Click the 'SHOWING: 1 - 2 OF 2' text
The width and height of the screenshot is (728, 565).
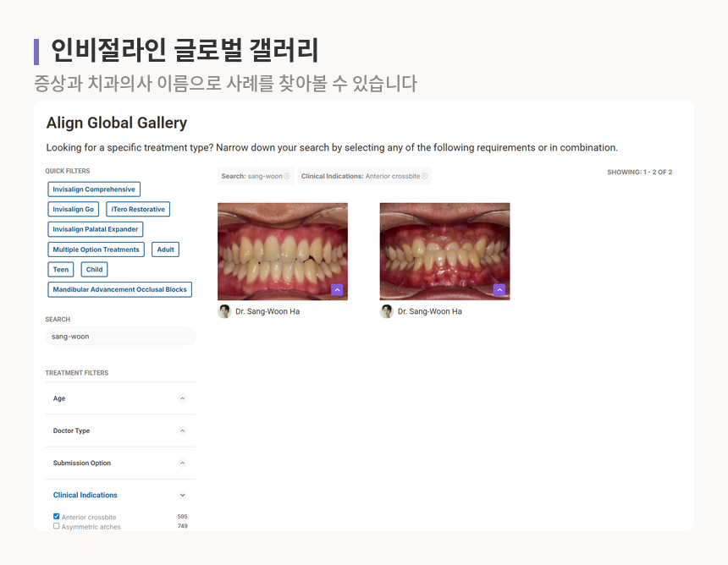tap(639, 172)
